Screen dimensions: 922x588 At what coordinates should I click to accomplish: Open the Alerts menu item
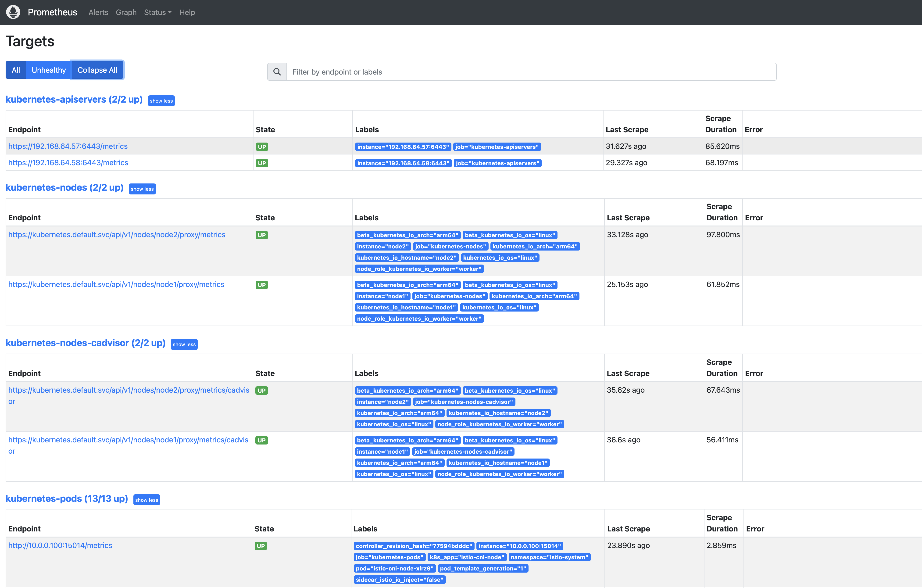pyautogui.click(x=98, y=12)
